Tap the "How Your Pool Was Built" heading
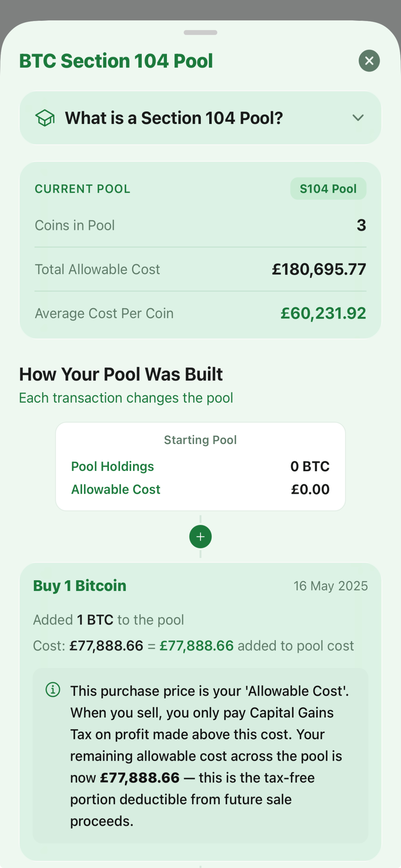The width and height of the screenshot is (401, 868). [121, 374]
